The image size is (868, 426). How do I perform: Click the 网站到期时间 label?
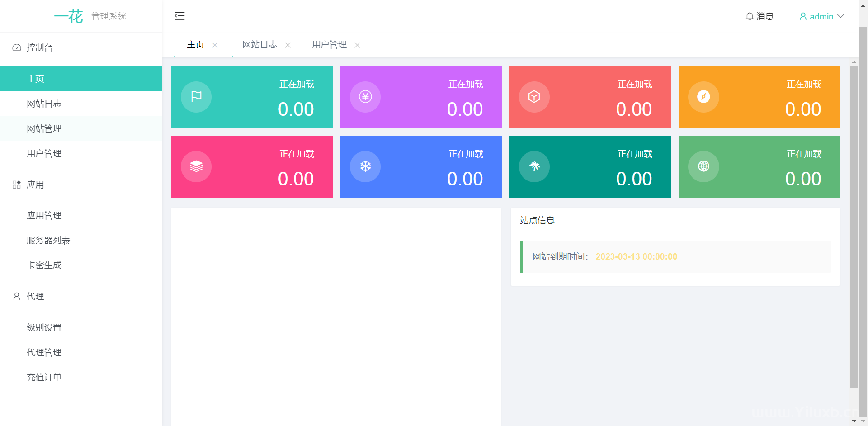coord(560,256)
